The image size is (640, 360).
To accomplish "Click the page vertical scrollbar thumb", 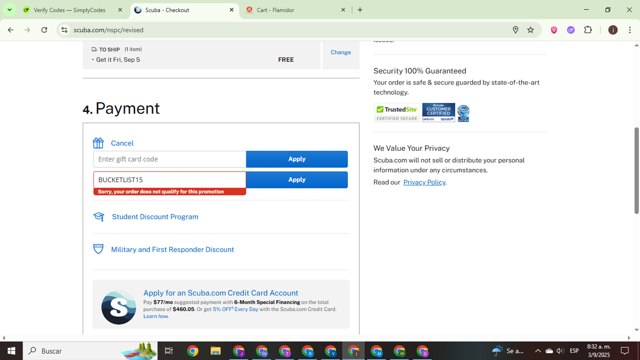I will [x=636, y=170].
